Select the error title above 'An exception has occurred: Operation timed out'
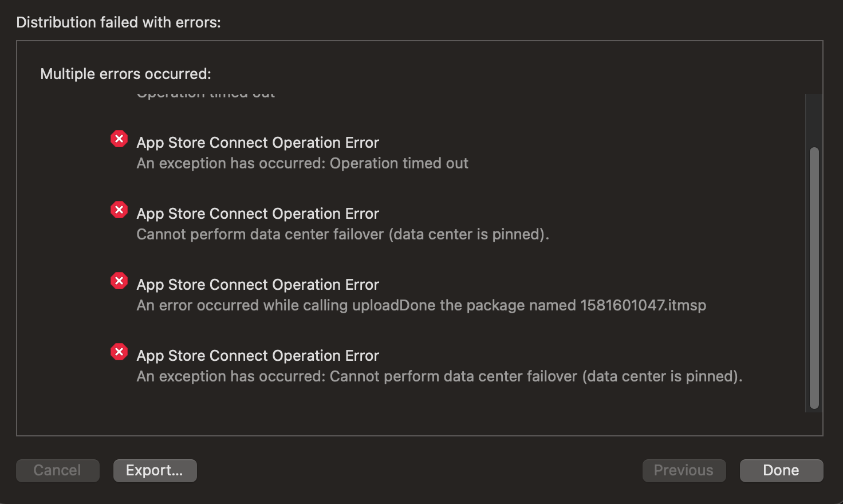Image resolution: width=843 pixels, height=504 pixels. (258, 143)
